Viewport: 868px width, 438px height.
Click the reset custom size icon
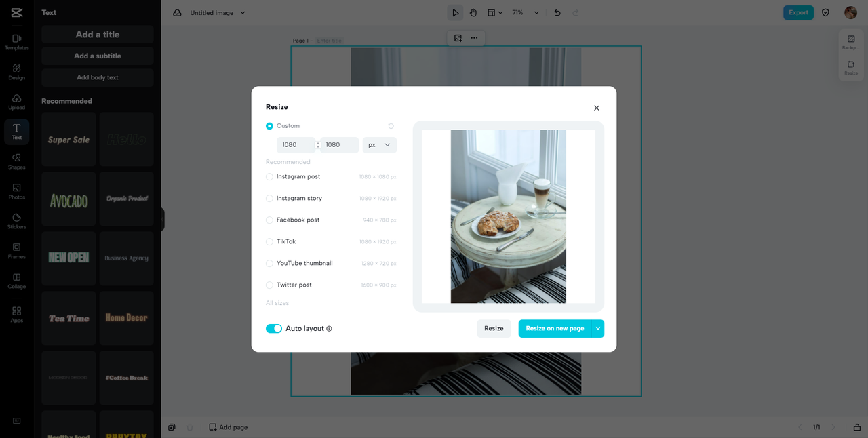391,126
